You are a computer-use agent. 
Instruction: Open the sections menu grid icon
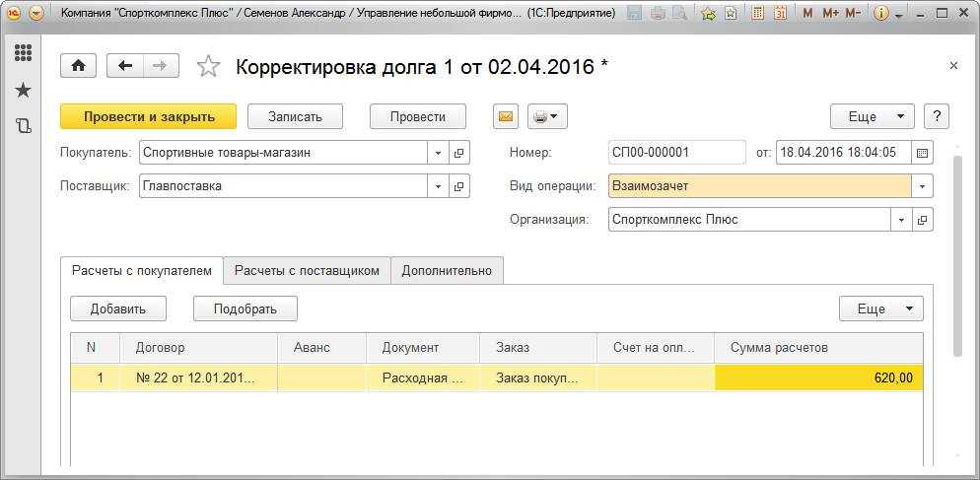click(23, 53)
